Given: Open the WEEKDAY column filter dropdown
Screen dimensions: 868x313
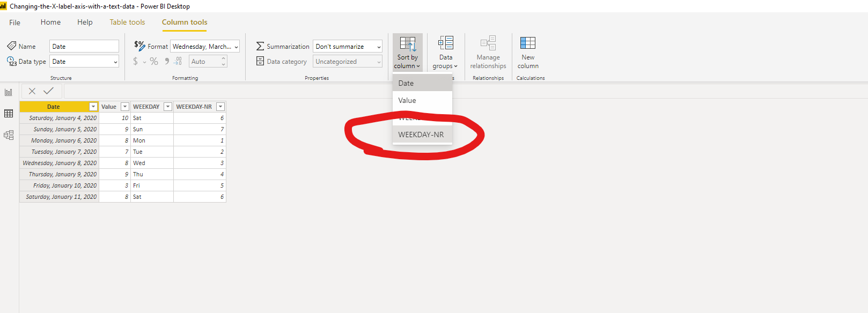Looking at the screenshot, I should pos(168,107).
